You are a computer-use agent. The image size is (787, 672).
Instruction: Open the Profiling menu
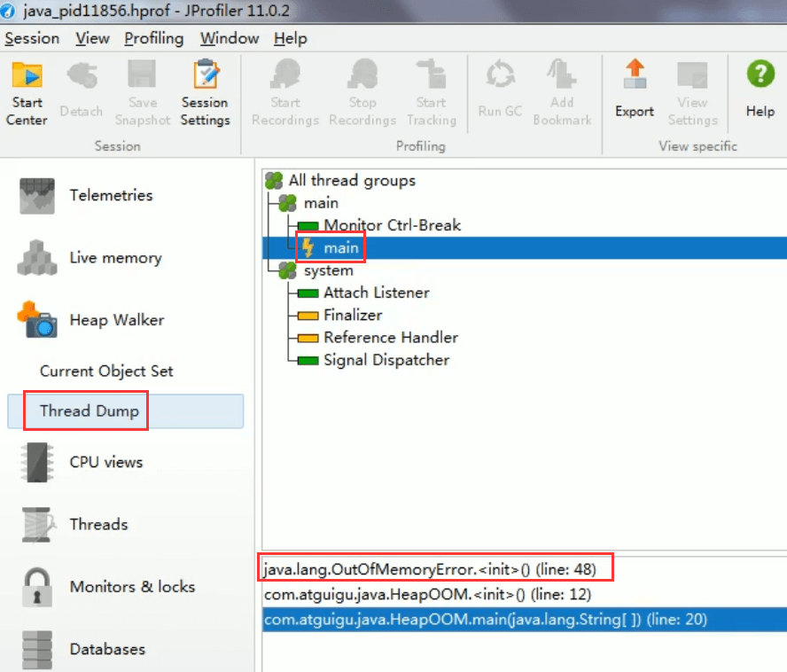(x=154, y=39)
